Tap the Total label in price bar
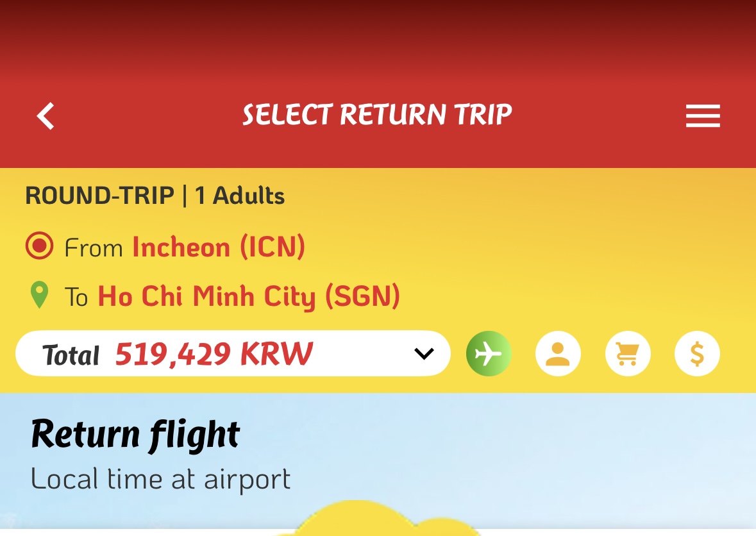Screen dimensions: 756x536 [71, 355]
